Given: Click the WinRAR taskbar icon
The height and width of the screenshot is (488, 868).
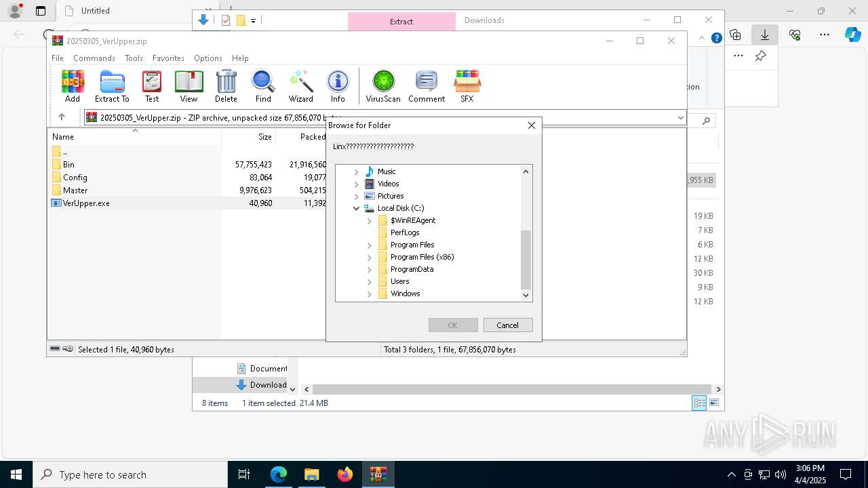Looking at the screenshot, I should (378, 474).
